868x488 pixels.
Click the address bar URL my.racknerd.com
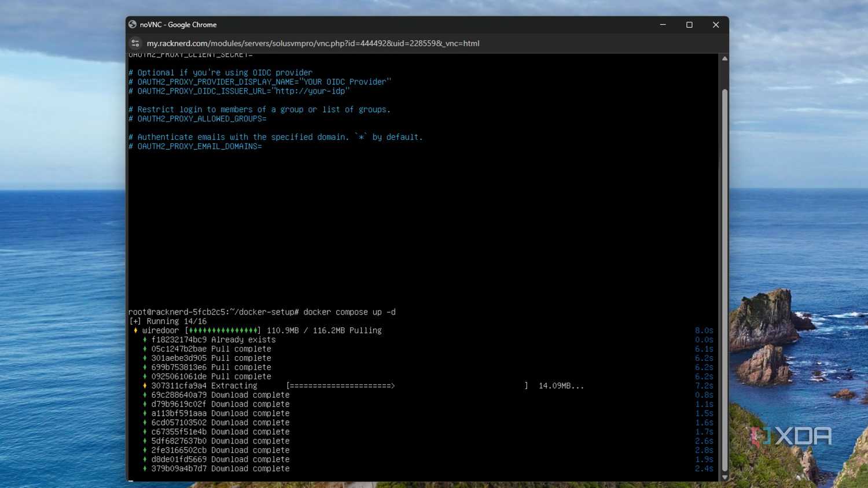click(313, 43)
